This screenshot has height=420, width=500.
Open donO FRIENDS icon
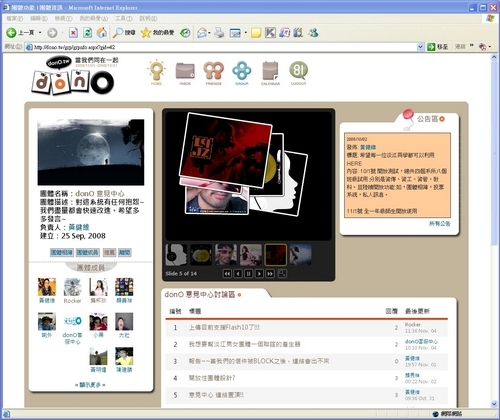click(213, 72)
